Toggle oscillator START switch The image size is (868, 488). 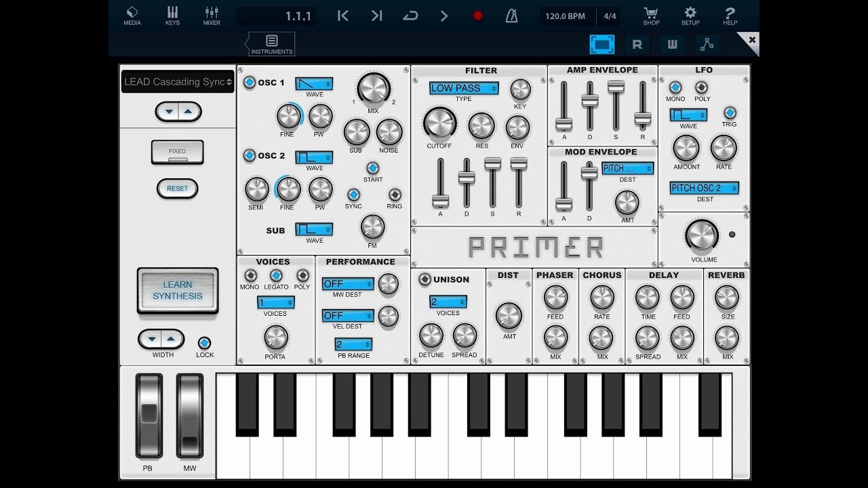[x=372, y=168]
